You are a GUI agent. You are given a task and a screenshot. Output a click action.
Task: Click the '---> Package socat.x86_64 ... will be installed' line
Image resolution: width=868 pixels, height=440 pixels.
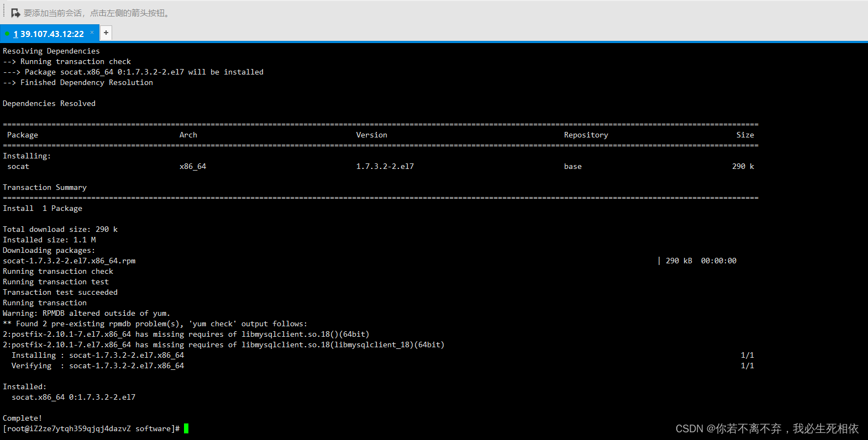coord(133,72)
